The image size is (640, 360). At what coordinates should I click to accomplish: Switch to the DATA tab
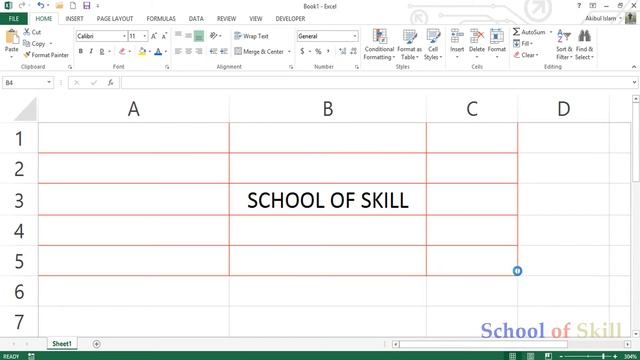point(196,19)
